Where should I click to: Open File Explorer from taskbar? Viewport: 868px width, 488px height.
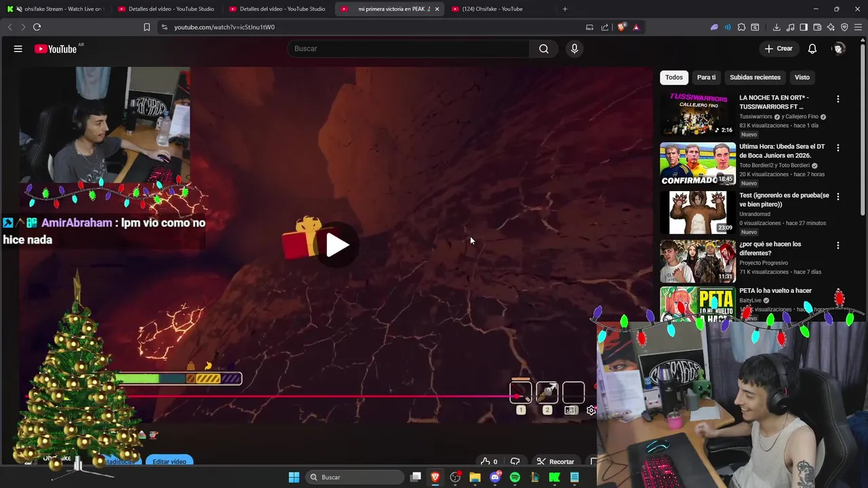point(475,477)
